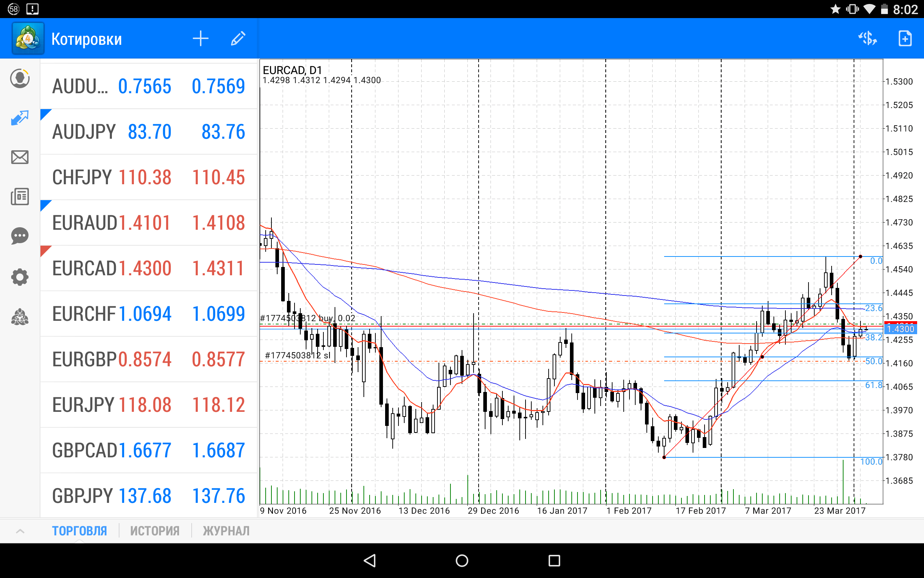Select the AUDU... quote row
Viewport: 924px width, 578px height.
[149, 86]
